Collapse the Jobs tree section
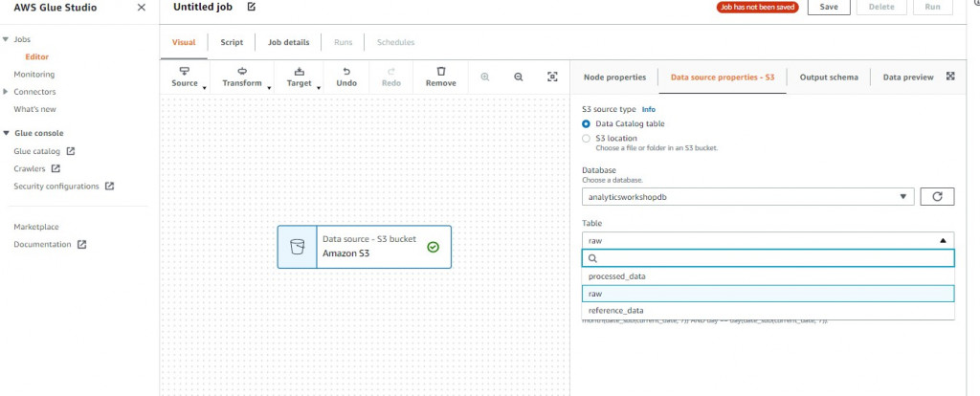This screenshot has height=396, width=980. (7, 39)
